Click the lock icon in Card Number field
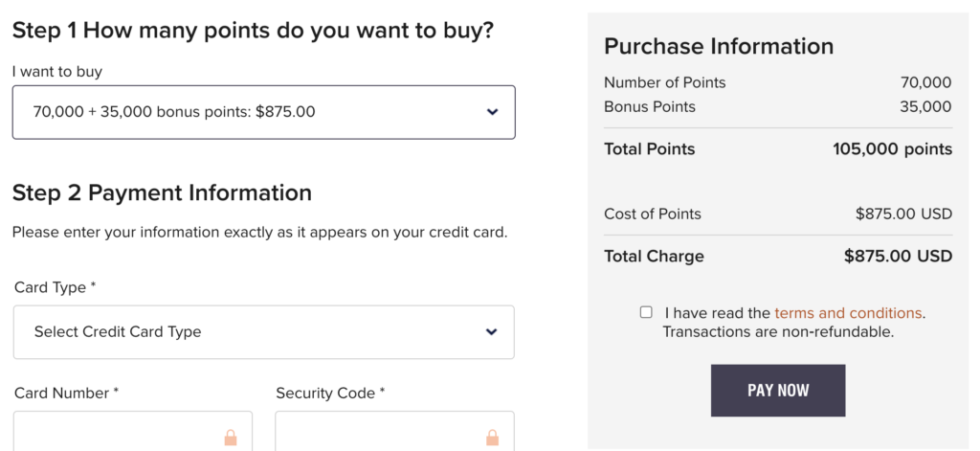Image resolution: width=980 pixels, height=451 pixels. [231, 438]
